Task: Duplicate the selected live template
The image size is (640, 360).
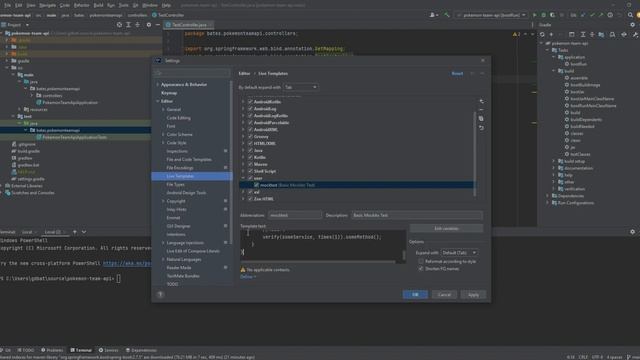Action: coord(482,119)
